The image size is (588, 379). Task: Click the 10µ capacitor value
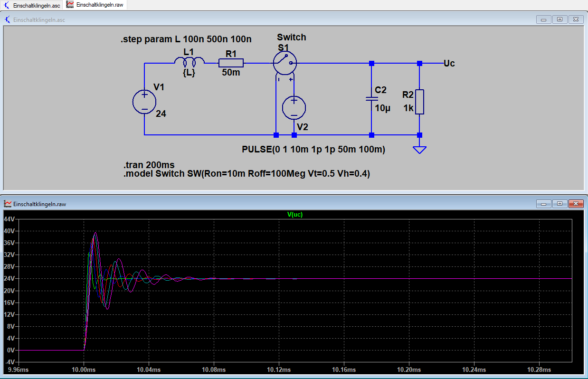point(383,108)
